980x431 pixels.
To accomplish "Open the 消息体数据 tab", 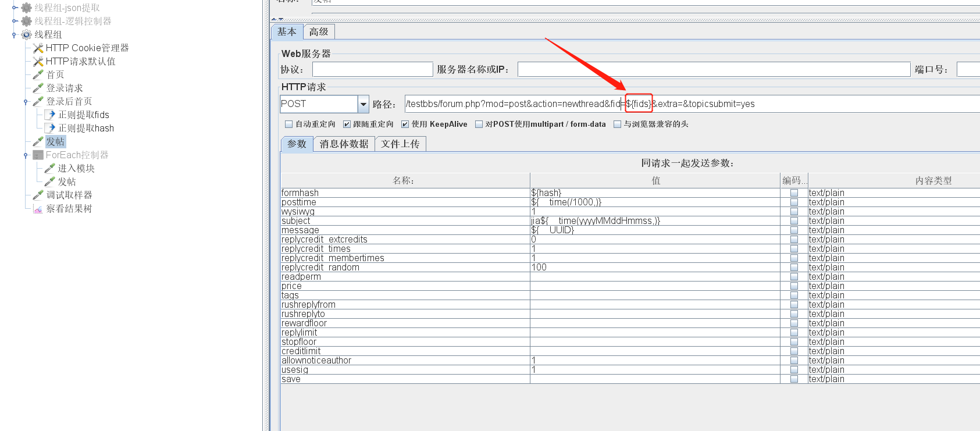I will (344, 144).
